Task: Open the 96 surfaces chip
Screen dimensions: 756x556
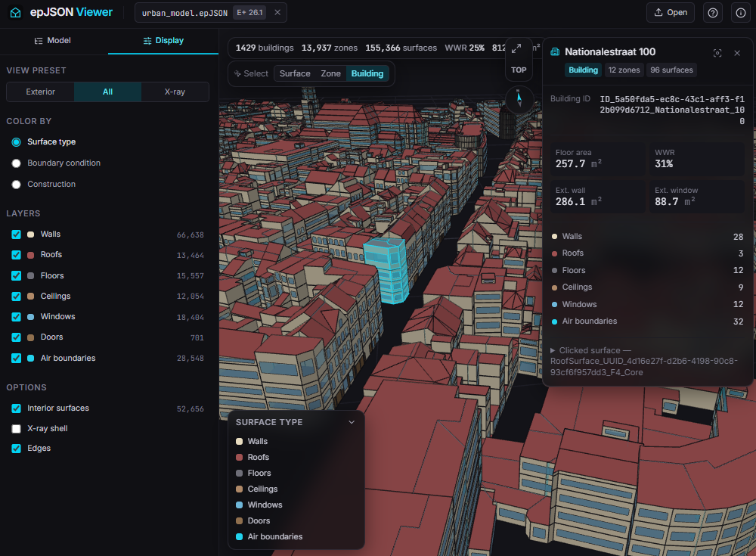Action: click(671, 70)
